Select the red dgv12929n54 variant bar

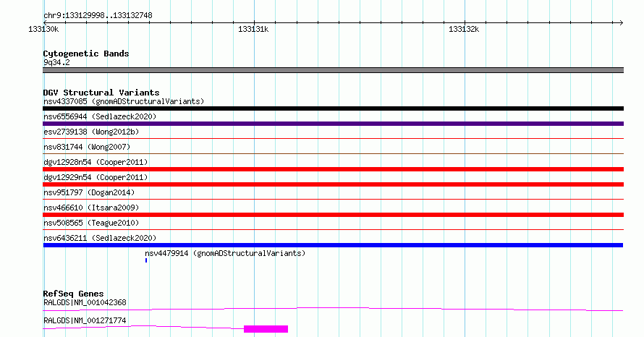(x=333, y=184)
